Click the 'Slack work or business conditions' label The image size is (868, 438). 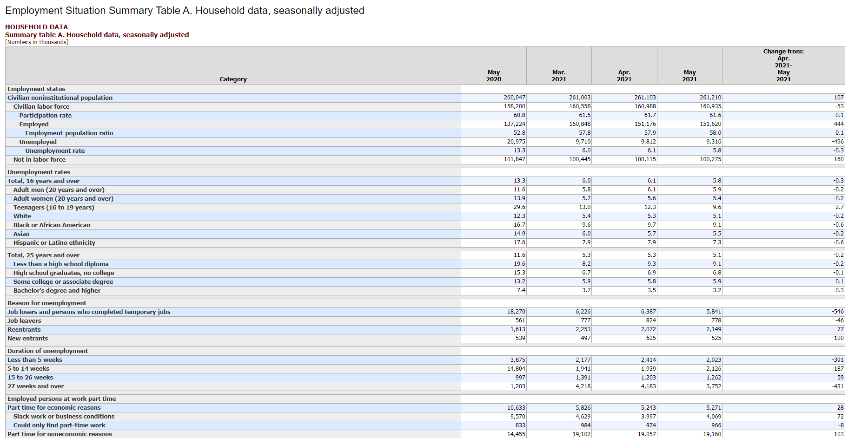(64, 417)
